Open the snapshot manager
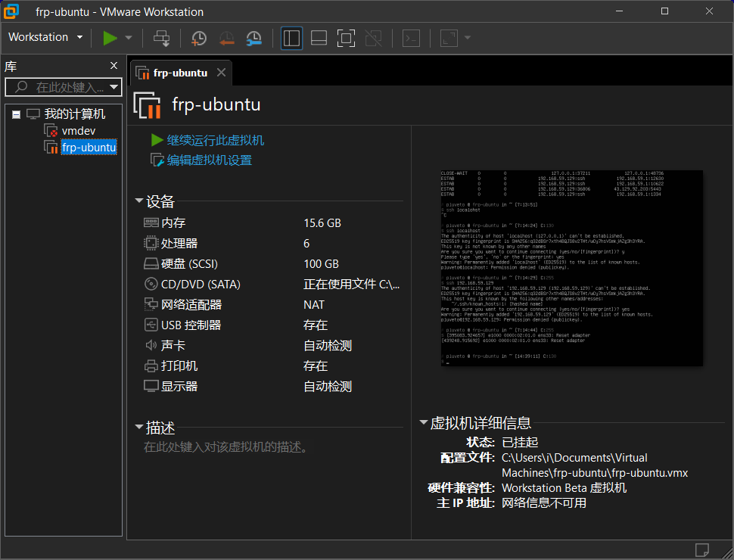 [254, 38]
